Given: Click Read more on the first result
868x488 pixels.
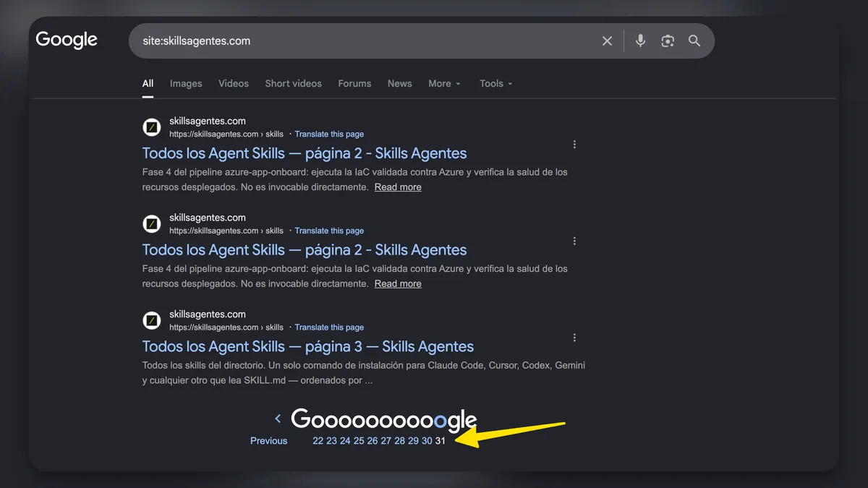Looking at the screenshot, I should [398, 187].
